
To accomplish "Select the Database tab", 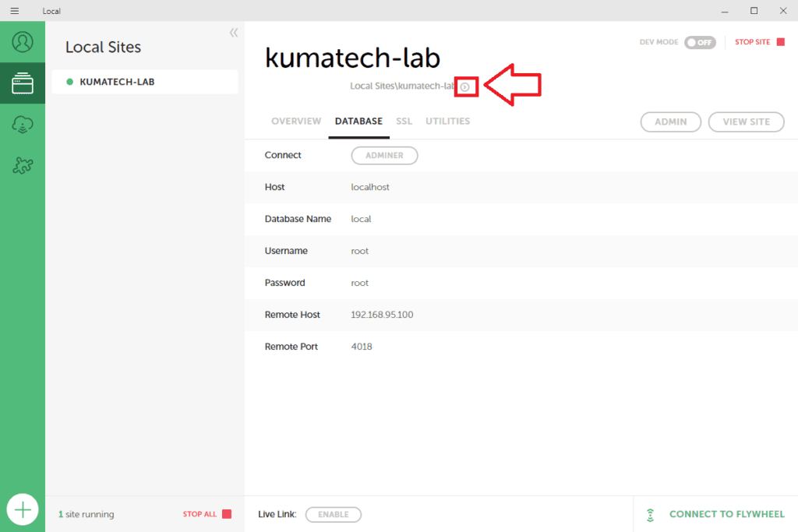I will coord(358,121).
